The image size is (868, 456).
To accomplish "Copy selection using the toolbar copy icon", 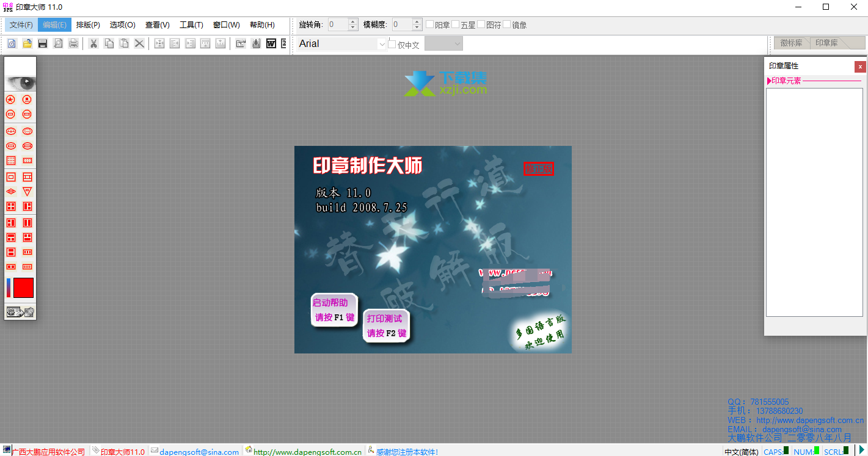I will pyautogui.click(x=109, y=43).
